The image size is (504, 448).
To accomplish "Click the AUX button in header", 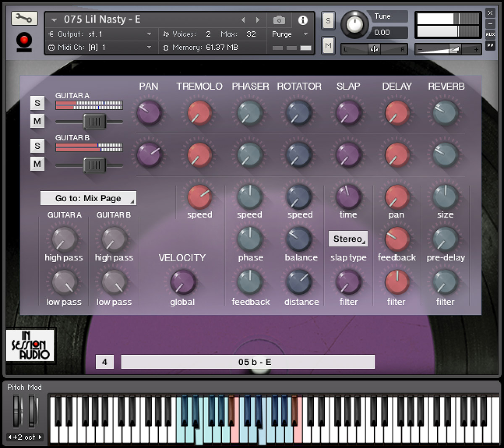I will coord(490,34).
